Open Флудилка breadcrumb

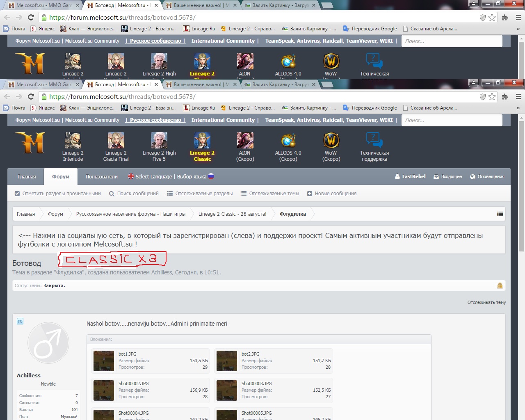[293, 214]
